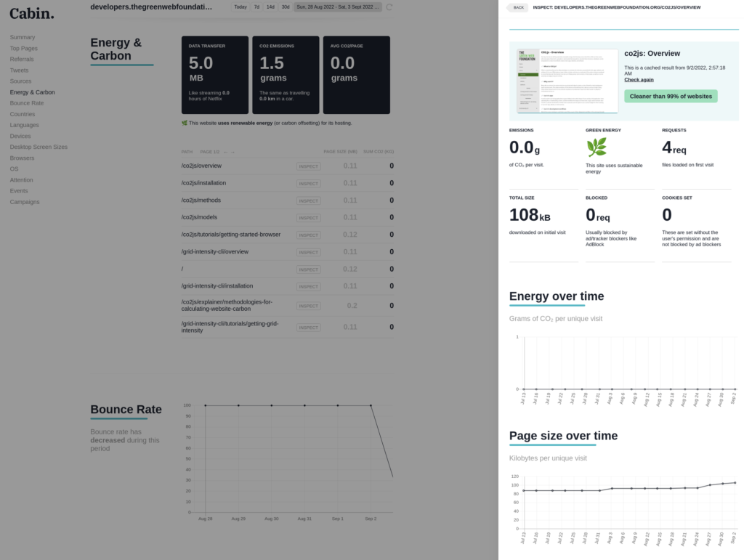This screenshot has width=744, height=560.
Task: Open Referrals in the sidebar
Action: (x=22, y=60)
